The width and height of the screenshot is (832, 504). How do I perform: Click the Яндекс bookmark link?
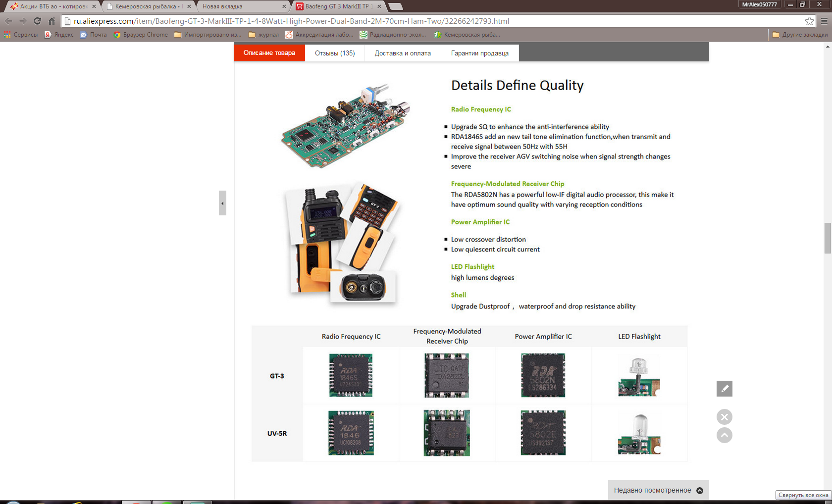coord(59,35)
